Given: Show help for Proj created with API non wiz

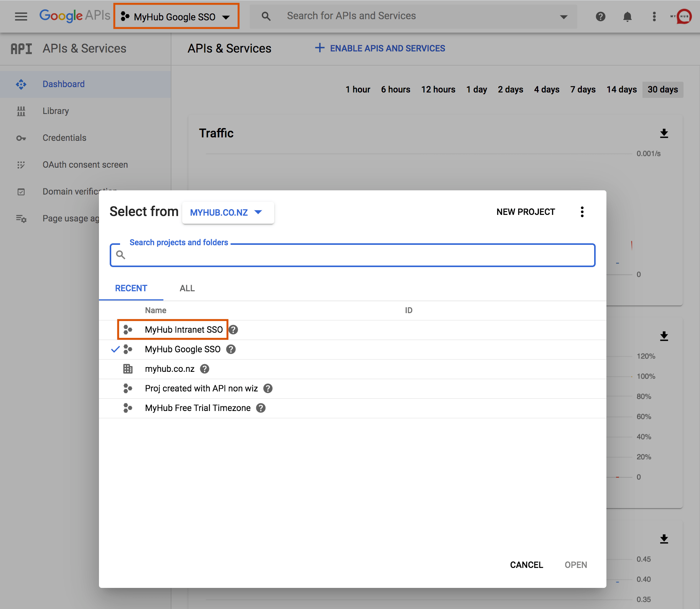Looking at the screenshot, I should (x=268, y=388).
